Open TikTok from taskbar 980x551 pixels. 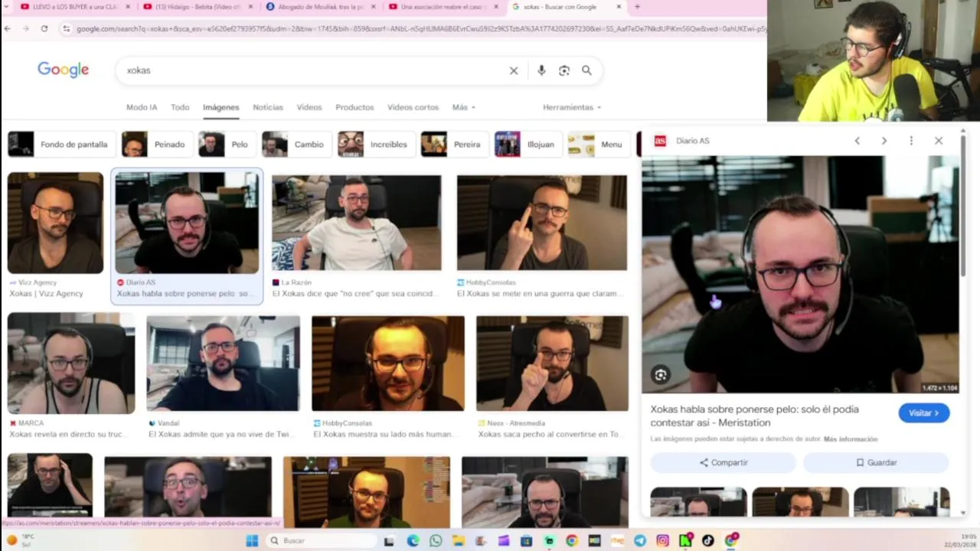pyautogui.click(x=708, y=541)
